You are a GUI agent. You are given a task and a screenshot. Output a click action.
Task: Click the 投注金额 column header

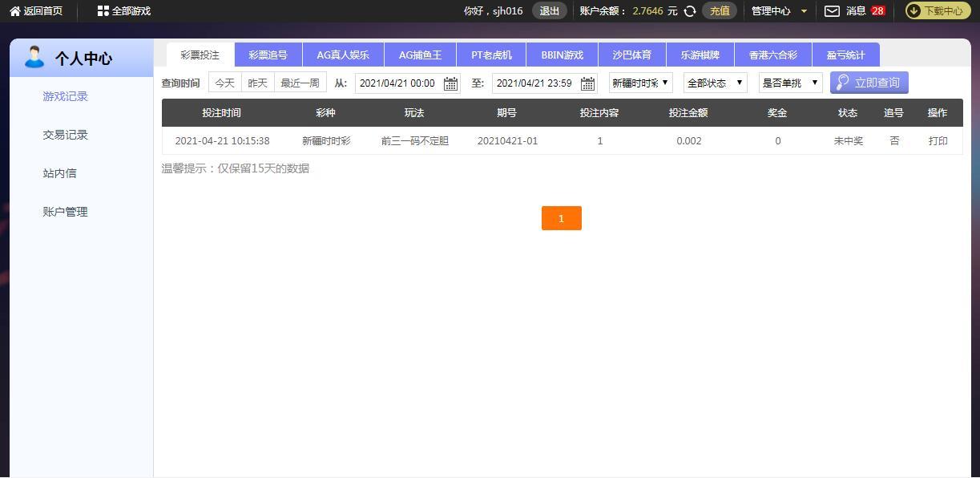point(688,113)
